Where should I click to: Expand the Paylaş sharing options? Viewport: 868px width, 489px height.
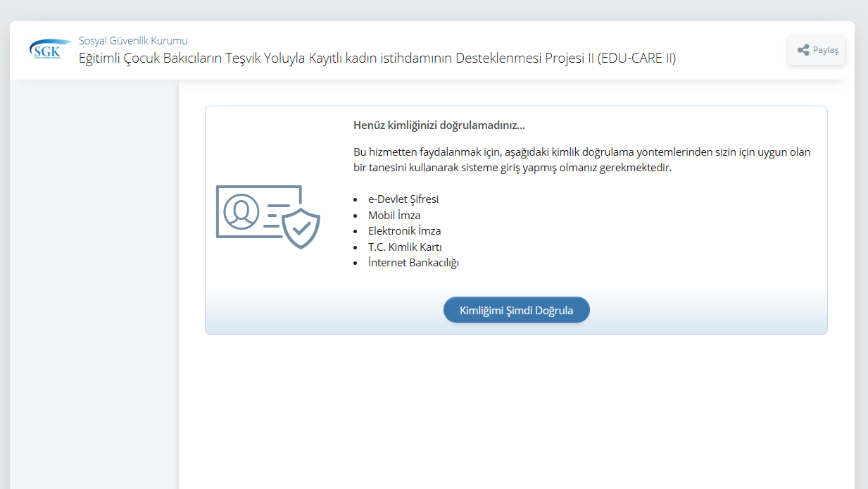click(x=816, y=49)
